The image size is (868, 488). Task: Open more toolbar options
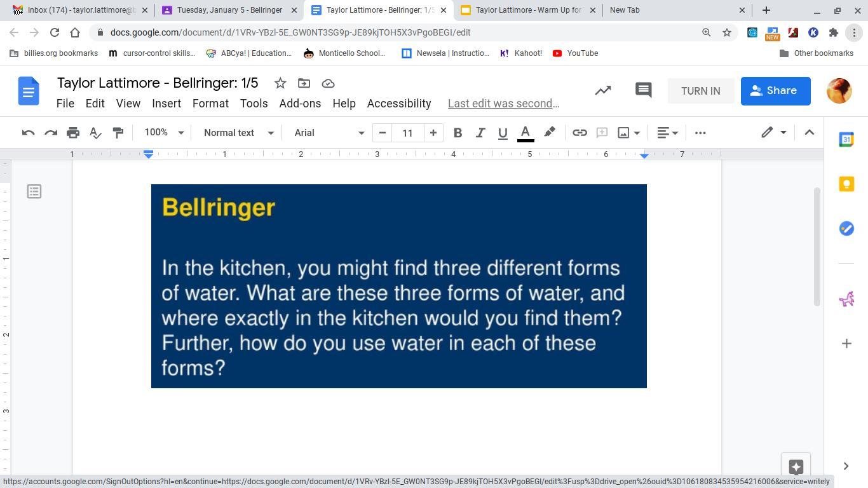point(700,133)
